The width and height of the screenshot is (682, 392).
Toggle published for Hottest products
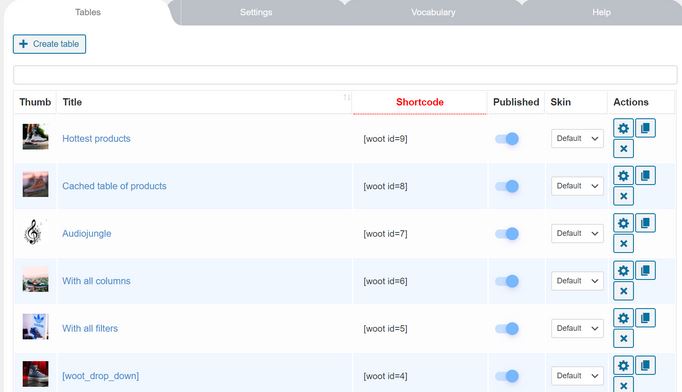507,139
